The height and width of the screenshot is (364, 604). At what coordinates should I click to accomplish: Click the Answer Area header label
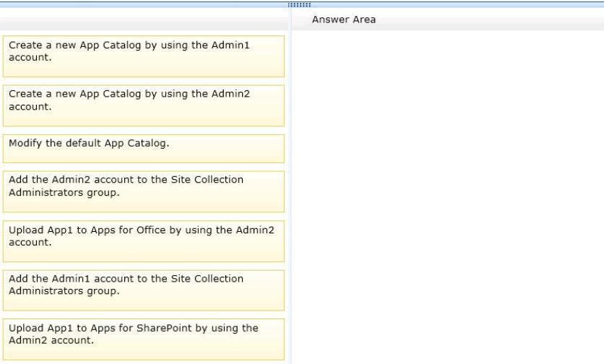point(344,19)
